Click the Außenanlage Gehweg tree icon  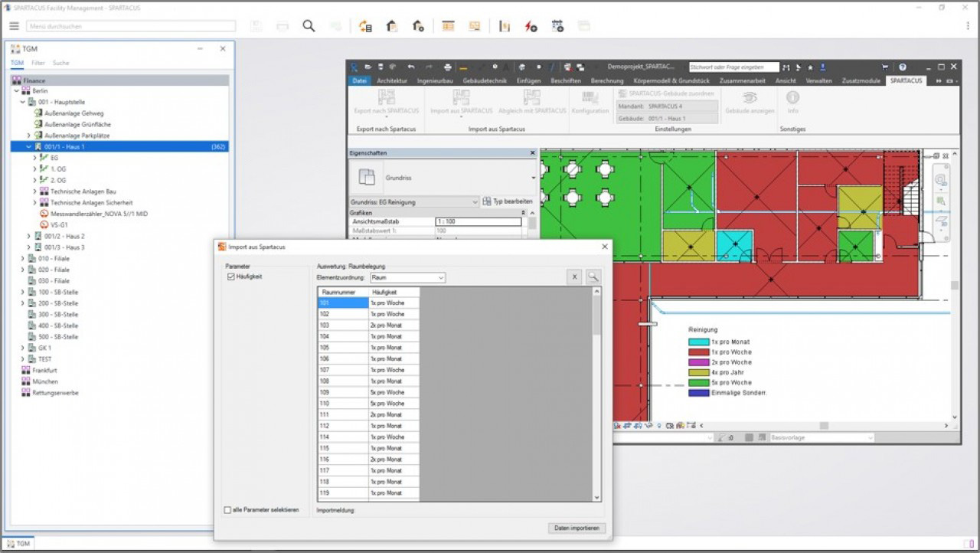38,113
